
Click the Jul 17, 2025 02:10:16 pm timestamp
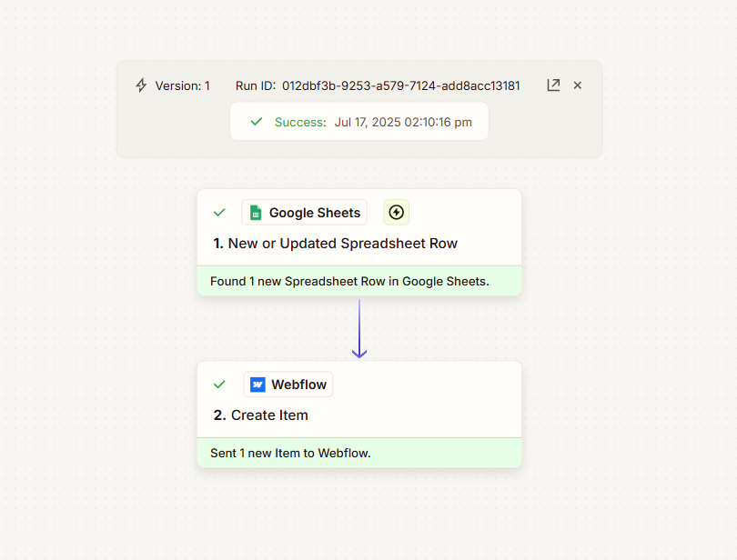pos(403,122)
